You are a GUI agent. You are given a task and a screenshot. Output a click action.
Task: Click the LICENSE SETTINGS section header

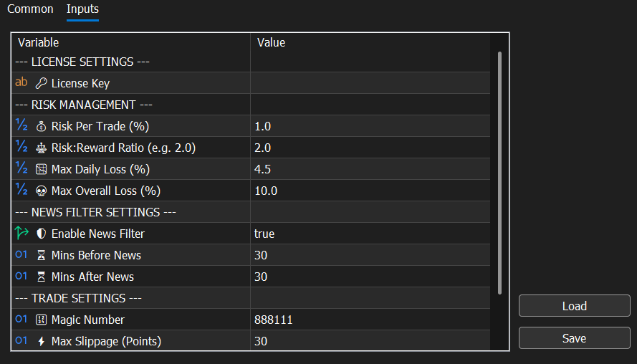pyautogui.click(x=82, y=62)
